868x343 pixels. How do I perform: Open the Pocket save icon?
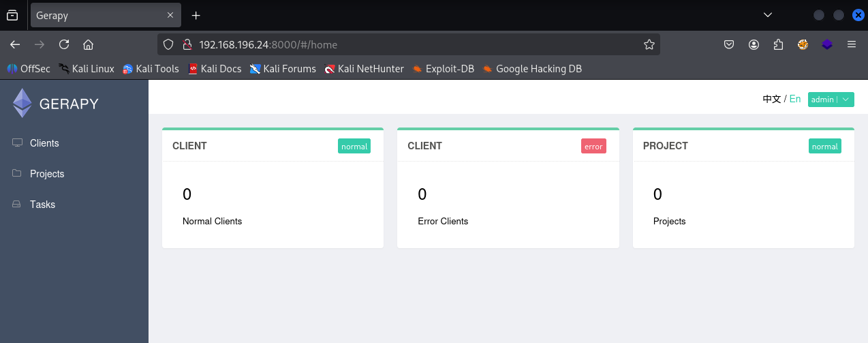(728, 44)
